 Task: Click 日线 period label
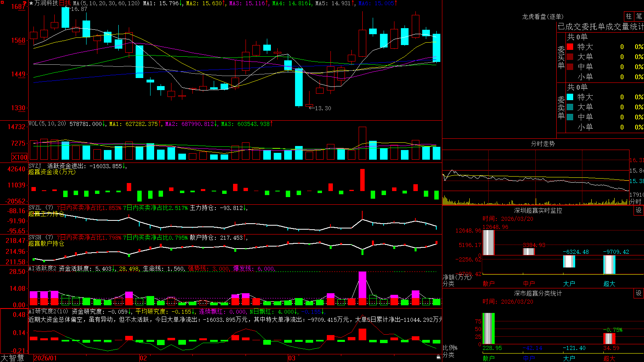(x=64, y=3)
